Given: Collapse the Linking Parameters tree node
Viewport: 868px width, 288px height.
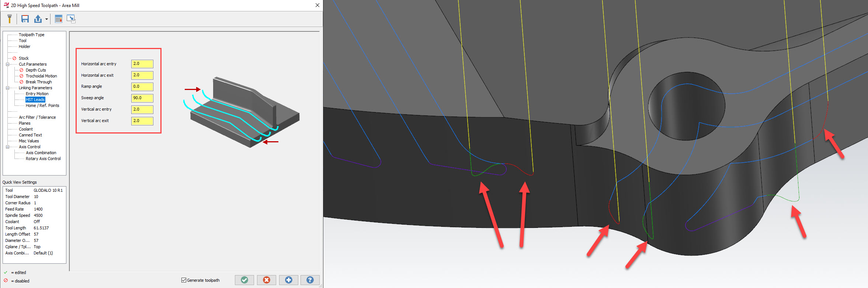Looking at the screenshot, I should tap(7, 88).
